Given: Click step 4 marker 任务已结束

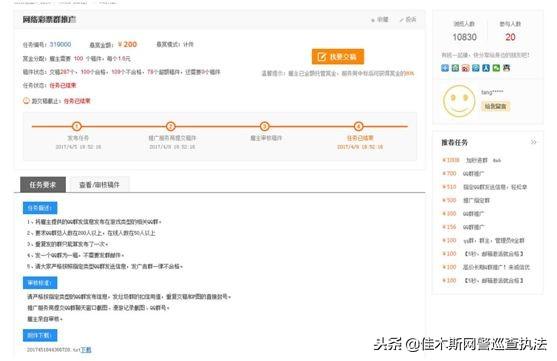Looking at the screenshot, I should click(358, 126).
